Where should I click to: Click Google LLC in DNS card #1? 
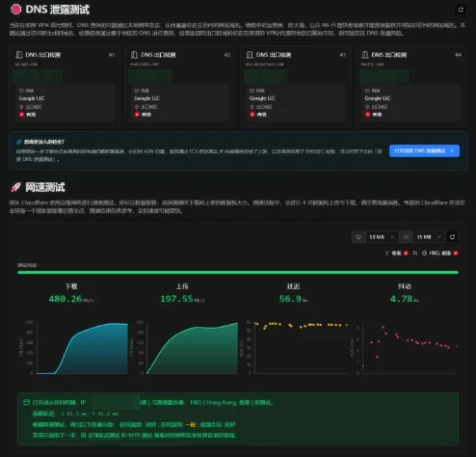tap(32, 98)
